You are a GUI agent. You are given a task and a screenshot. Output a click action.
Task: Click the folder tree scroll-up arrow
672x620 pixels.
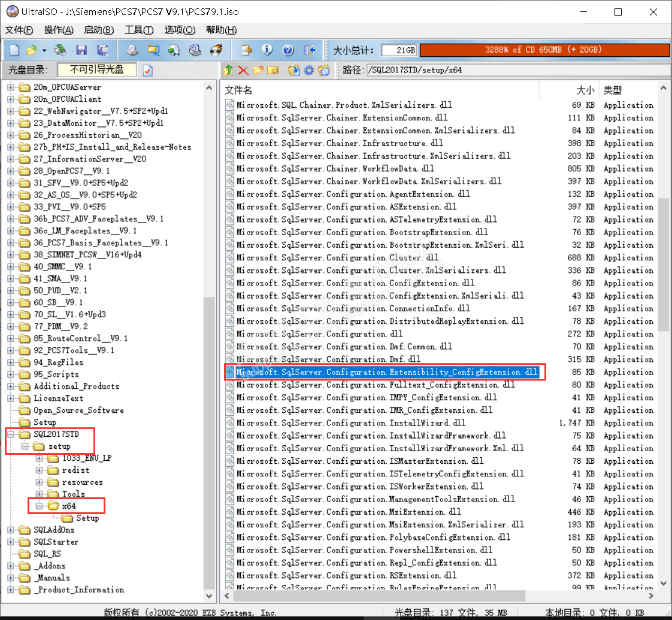(209, 88)
